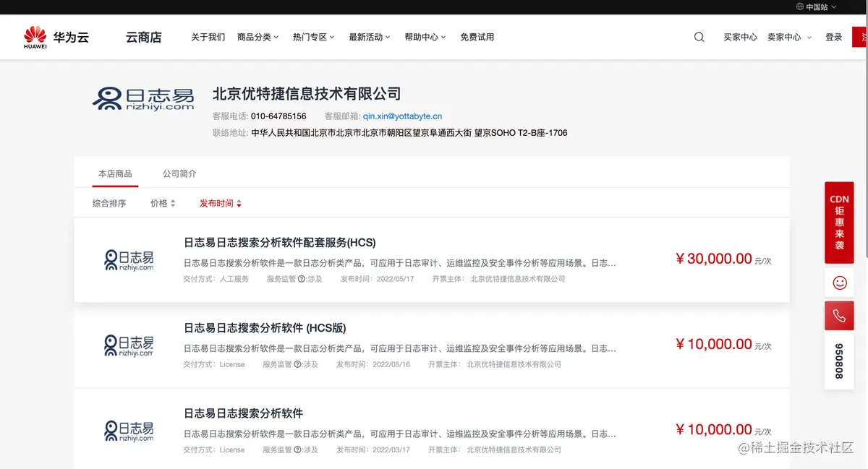Open 免费试用 in the navigation

pos(477,37)
